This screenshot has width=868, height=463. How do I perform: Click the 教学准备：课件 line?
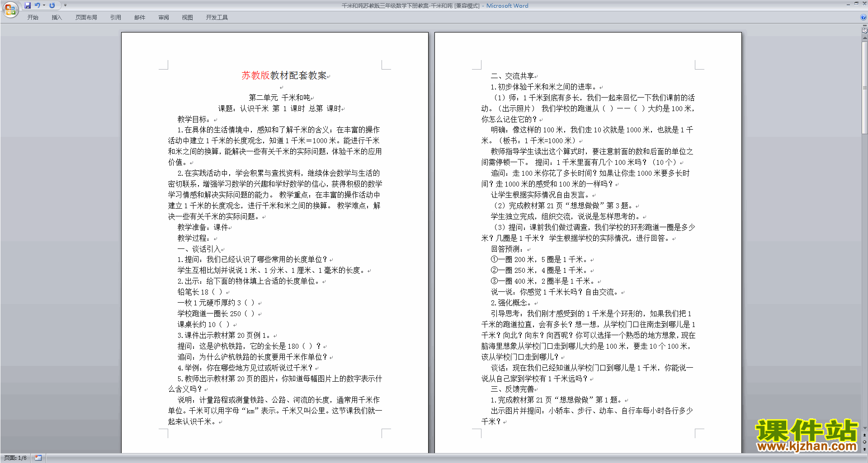pyautogui.click(x=203, y=227)
